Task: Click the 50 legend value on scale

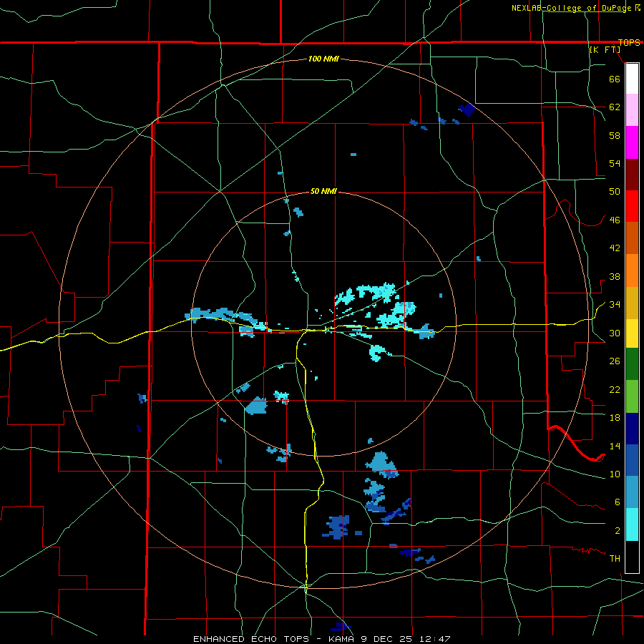Action: 615,191
